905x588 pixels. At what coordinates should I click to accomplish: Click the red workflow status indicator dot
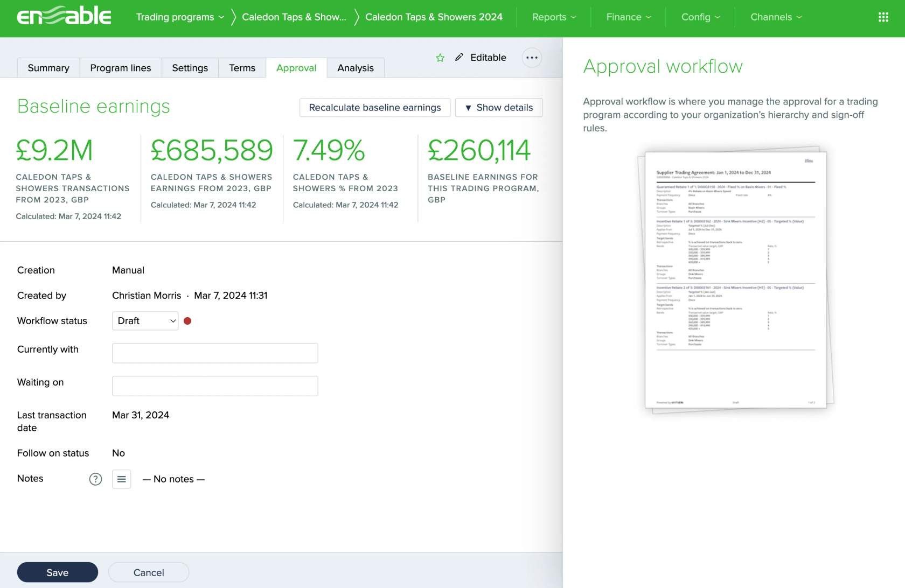tap(187, 321)
